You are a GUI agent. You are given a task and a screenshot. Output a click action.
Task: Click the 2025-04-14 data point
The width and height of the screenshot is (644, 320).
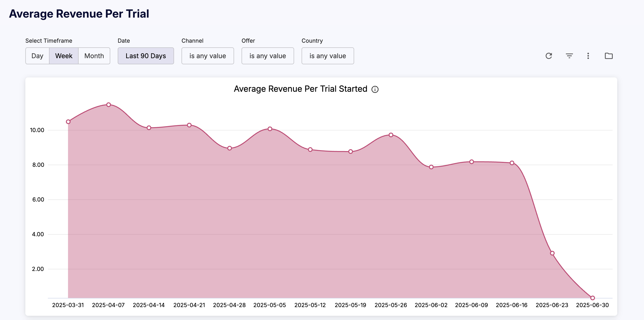click(x=149, y=128)
